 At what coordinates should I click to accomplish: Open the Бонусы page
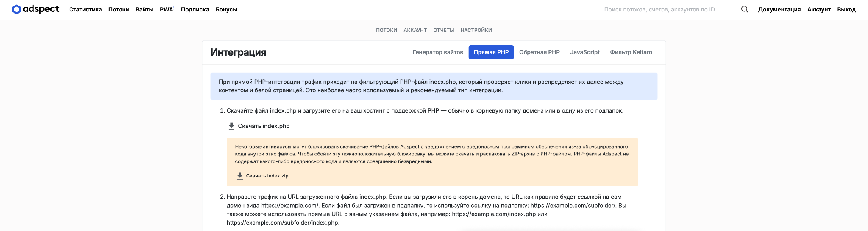click(226, 9)
